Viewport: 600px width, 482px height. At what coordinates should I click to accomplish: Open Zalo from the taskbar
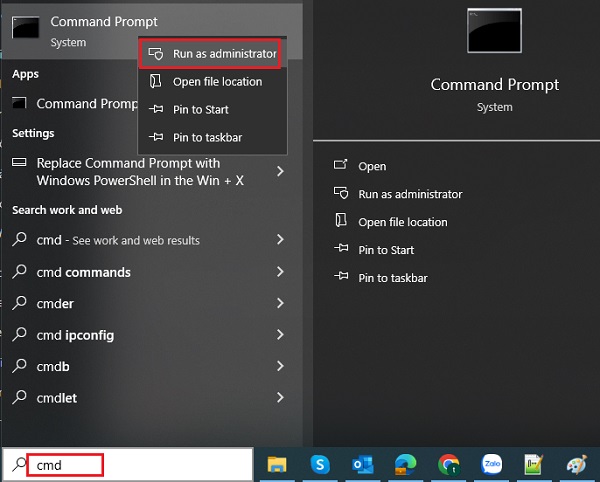[x=492, y=464]
